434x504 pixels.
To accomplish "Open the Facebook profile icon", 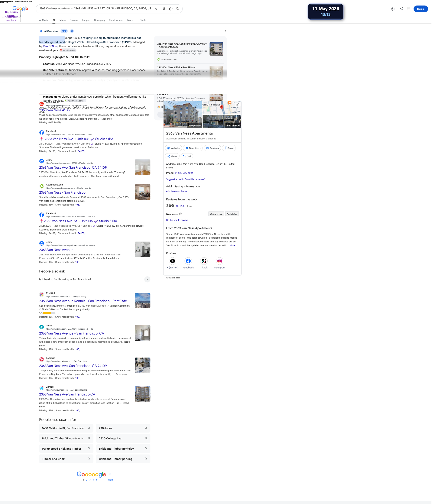I will [189, 262].
